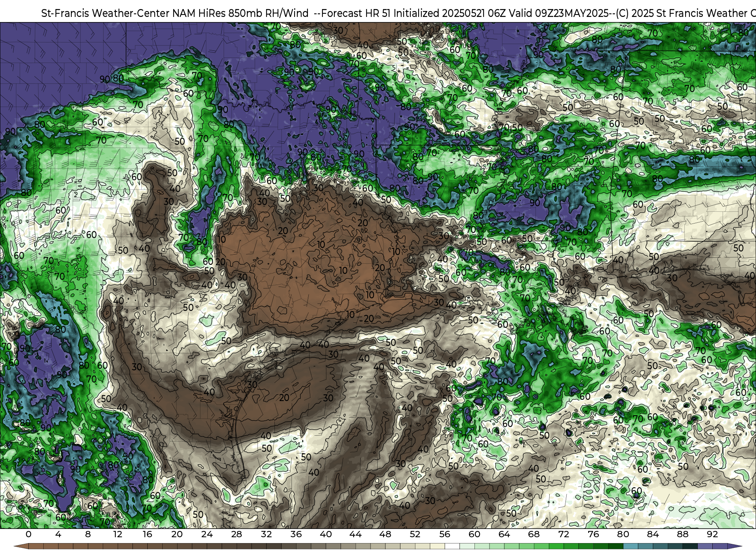Select the colorbar tick label 16

(x=147, y=534)
